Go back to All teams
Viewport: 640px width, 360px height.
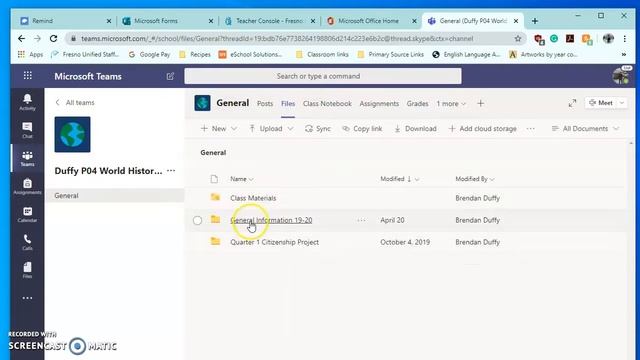(75, 102)
